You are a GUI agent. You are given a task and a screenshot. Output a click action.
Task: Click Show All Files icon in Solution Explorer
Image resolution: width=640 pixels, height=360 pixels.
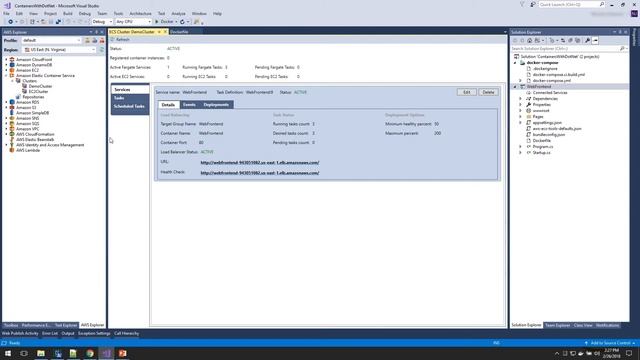(578, 40)
